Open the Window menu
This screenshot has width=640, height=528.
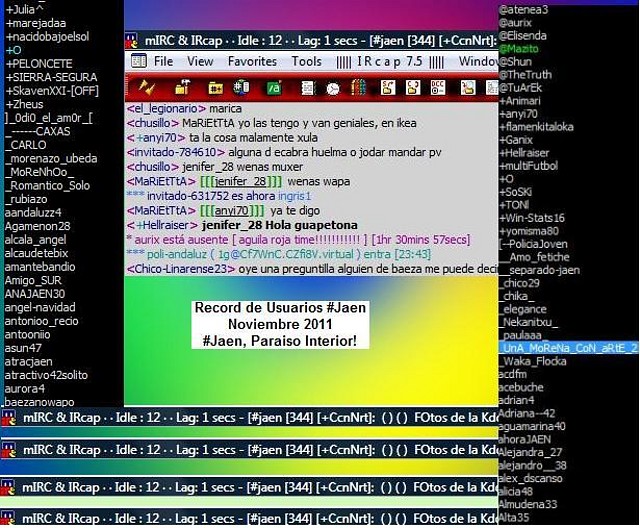[x=478, y=61]
